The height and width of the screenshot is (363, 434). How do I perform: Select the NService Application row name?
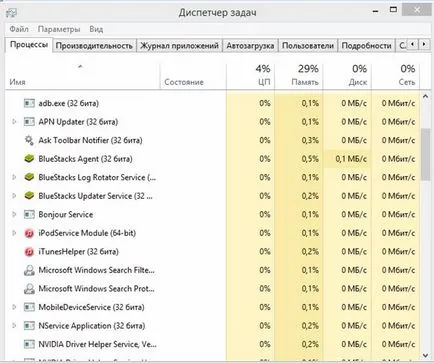click(x=92, y=326)
